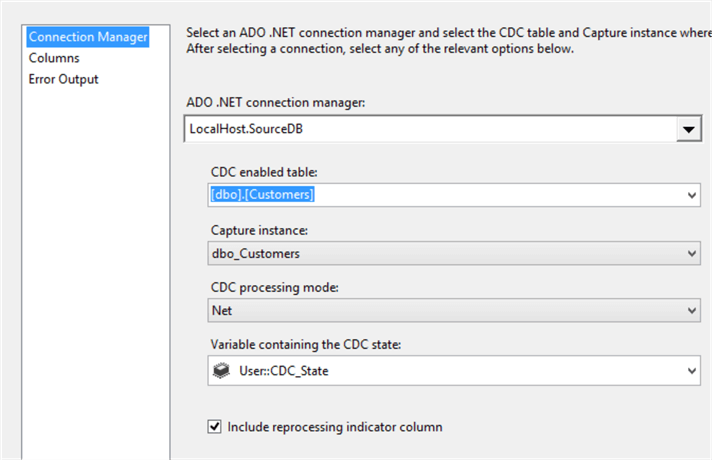This screenshot has height=460, width=712.
Task: Click the "Include reprocessing indicator column" label text
Action: (x=335, y=427)
